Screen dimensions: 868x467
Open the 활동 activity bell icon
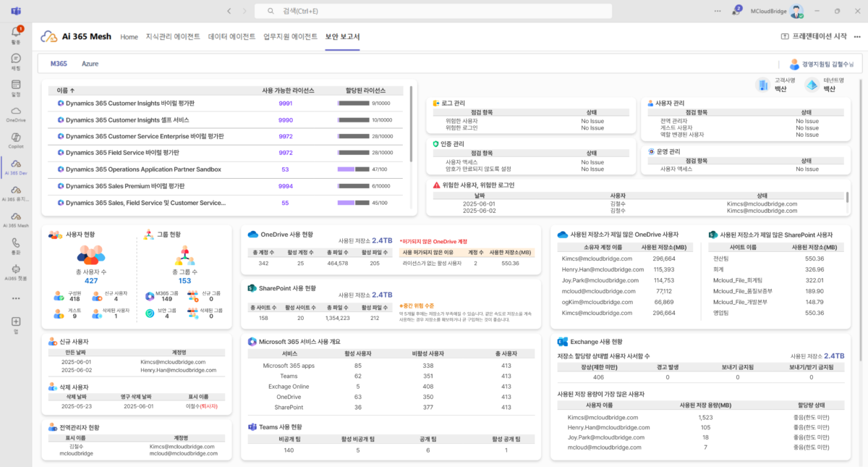click(16, 33)
